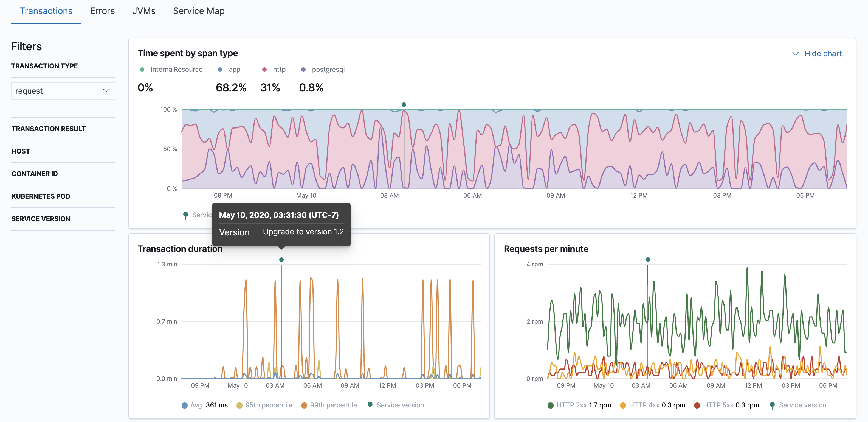Click the Avg legend color swatch

click(185, 405)
